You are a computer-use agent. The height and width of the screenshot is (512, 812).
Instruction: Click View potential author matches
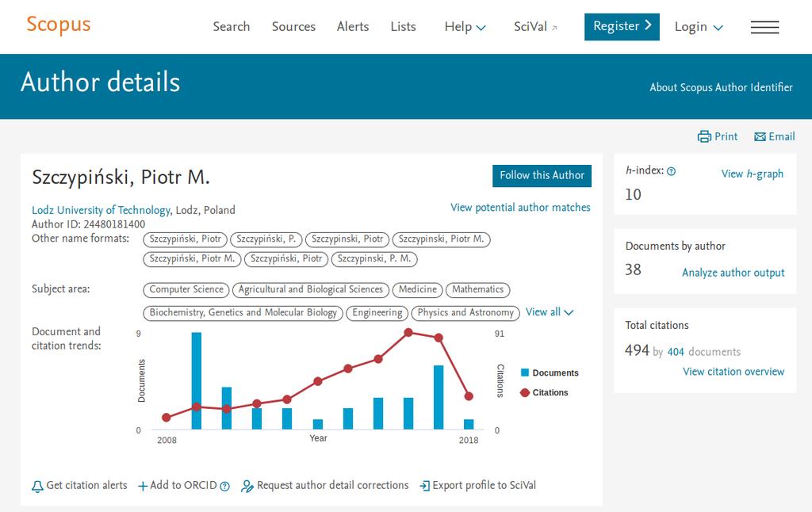click(x=520, y=208)
